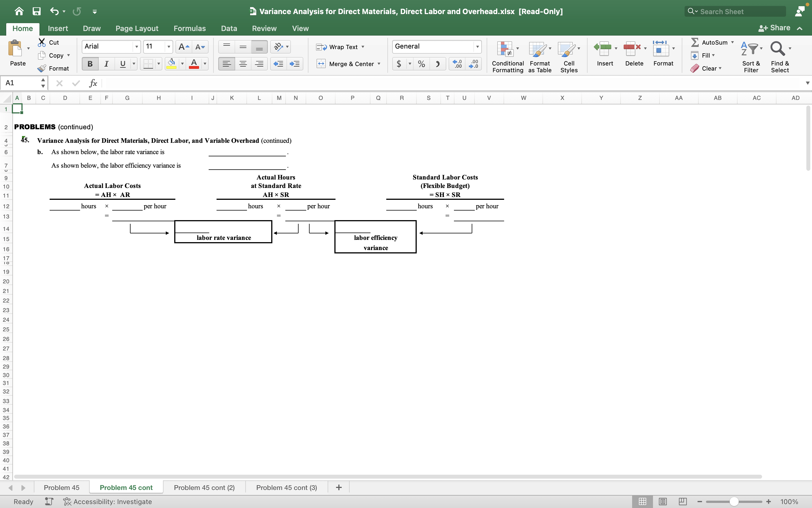
Task: Open the fill color swatch
Action: [171, 63]
